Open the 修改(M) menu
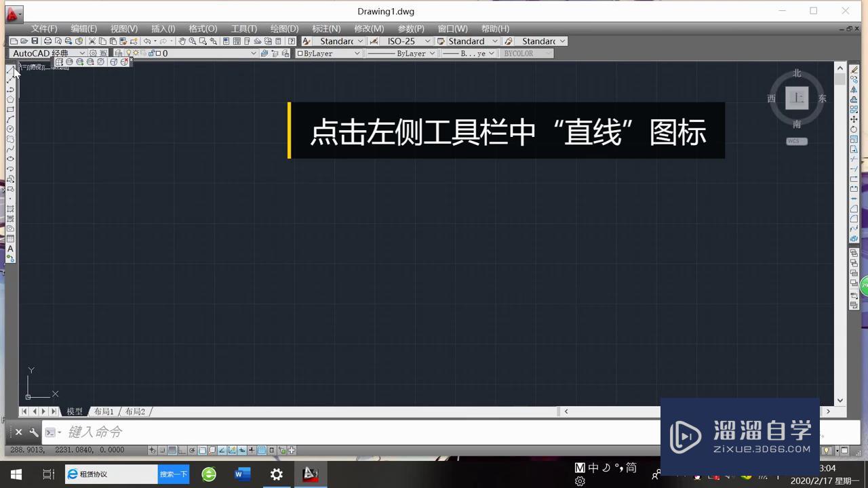The width and height of the screenshot is (868, 488). pos(369,28)
